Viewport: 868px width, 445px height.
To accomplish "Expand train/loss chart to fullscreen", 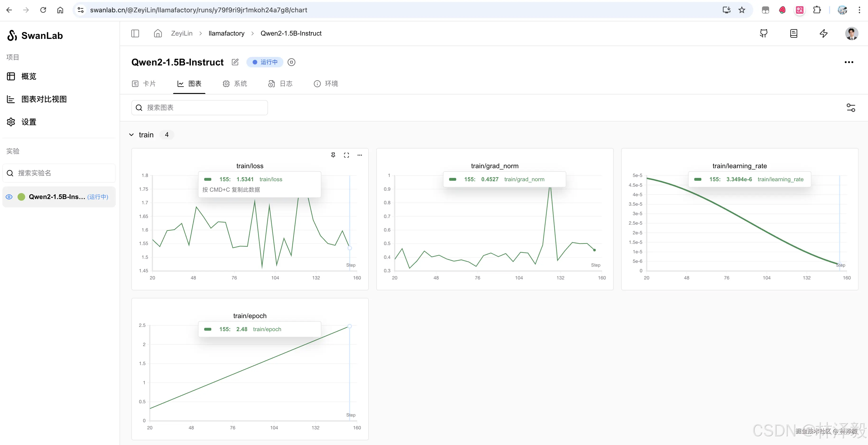I will coord(346,155).
